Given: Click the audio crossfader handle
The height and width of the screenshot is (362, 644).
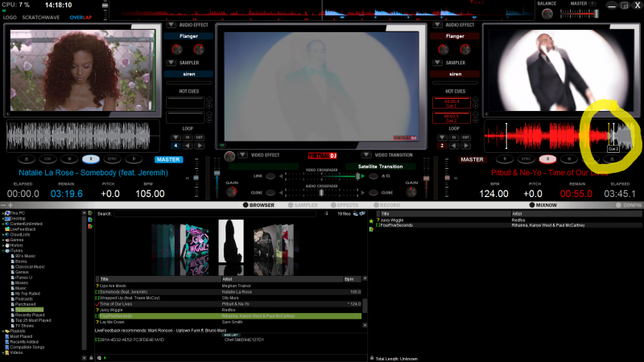Looking at the screenshot, I should [321, 192].
